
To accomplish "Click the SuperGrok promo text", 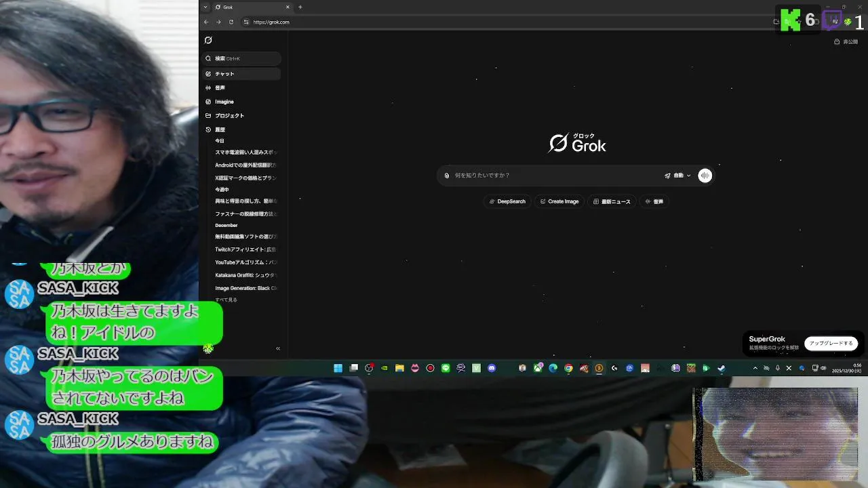I will pos(767,339).
